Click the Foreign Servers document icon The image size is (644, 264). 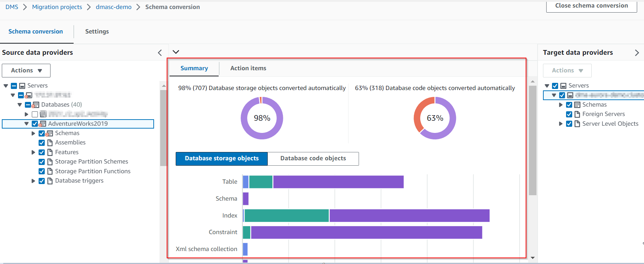[x=577, y=114]
